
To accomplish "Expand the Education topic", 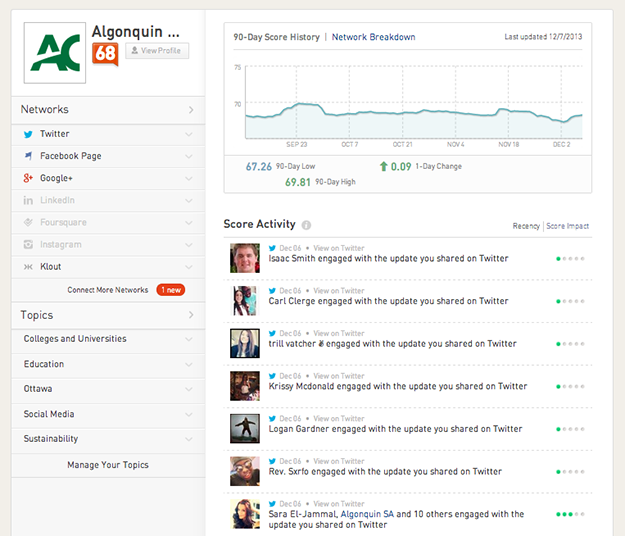I will pos(189,364).
